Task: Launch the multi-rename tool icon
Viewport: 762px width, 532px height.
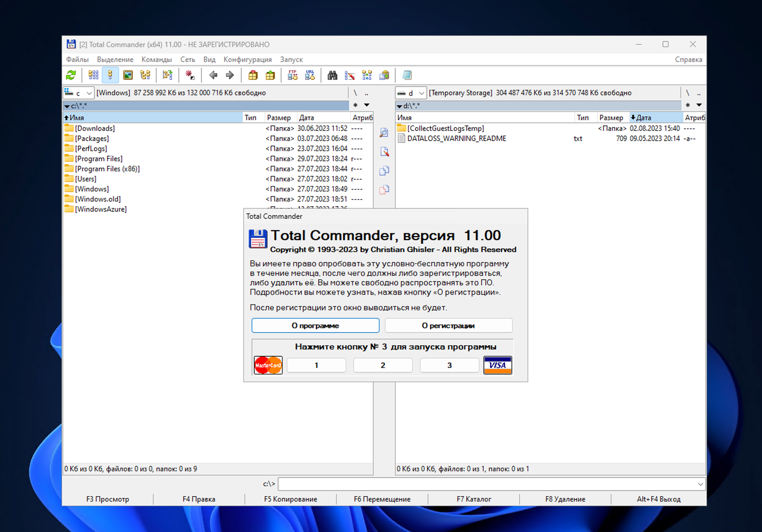Action: pos(350,75)
